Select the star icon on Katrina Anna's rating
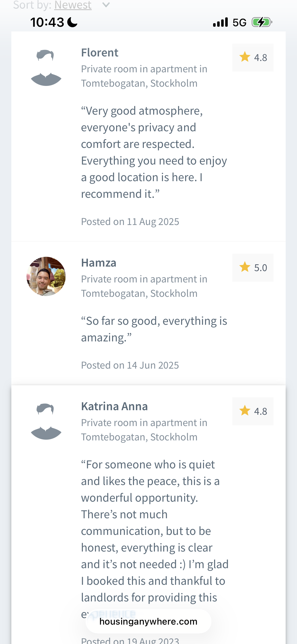297x644 pixels. click(x=245, y=411)
